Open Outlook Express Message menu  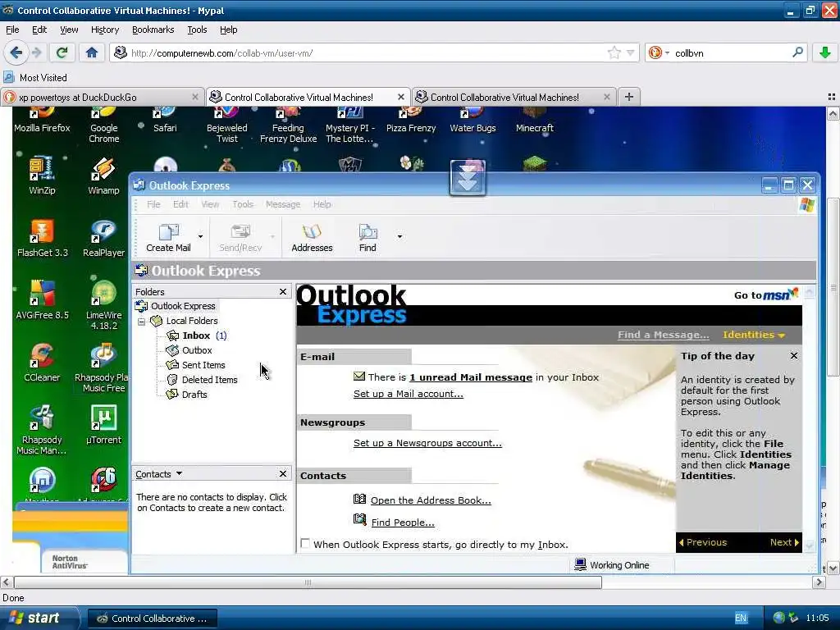coord(283,204)
